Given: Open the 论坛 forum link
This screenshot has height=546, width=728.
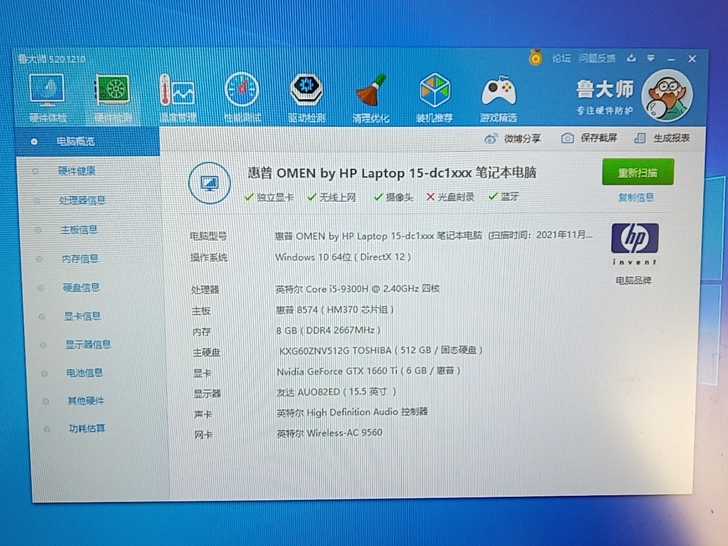Looking at the screenshot, I should (561, 58).
